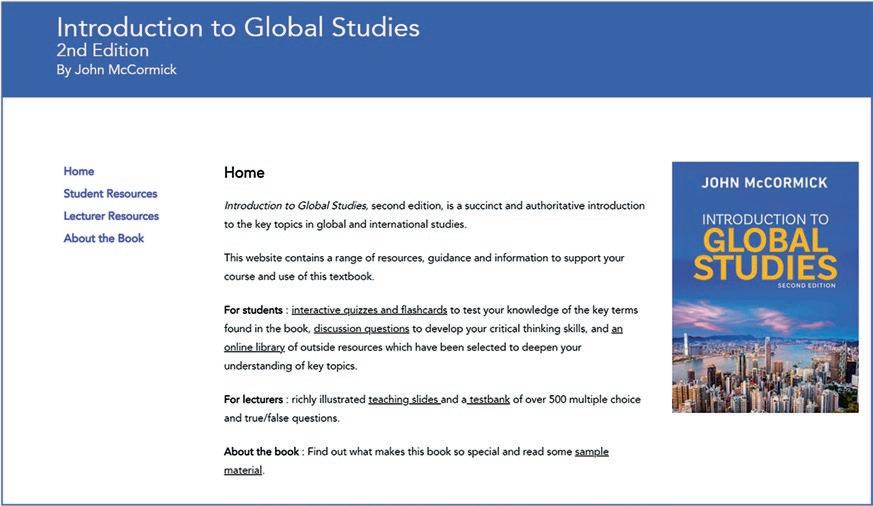Viewport: 873px width, 506px height.
Task: Click 'By John McCormick' author line
Action: point(116,70)
